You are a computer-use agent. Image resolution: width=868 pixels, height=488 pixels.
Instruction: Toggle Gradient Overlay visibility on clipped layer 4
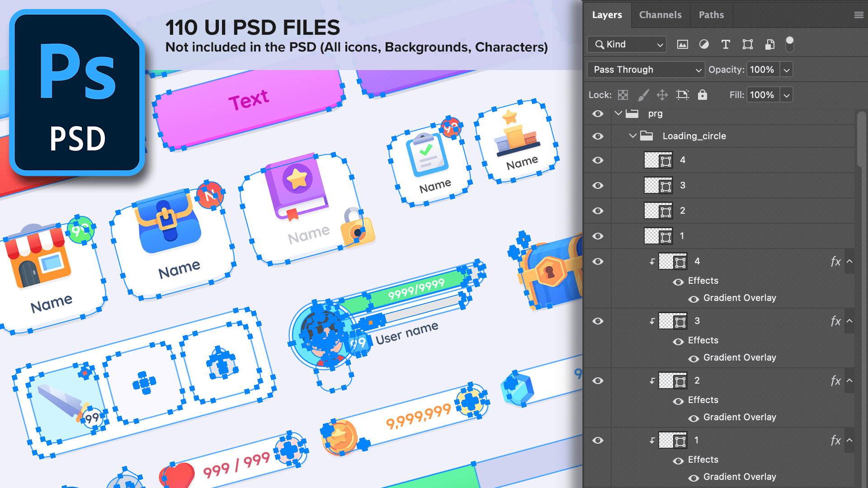click(693, 299)
